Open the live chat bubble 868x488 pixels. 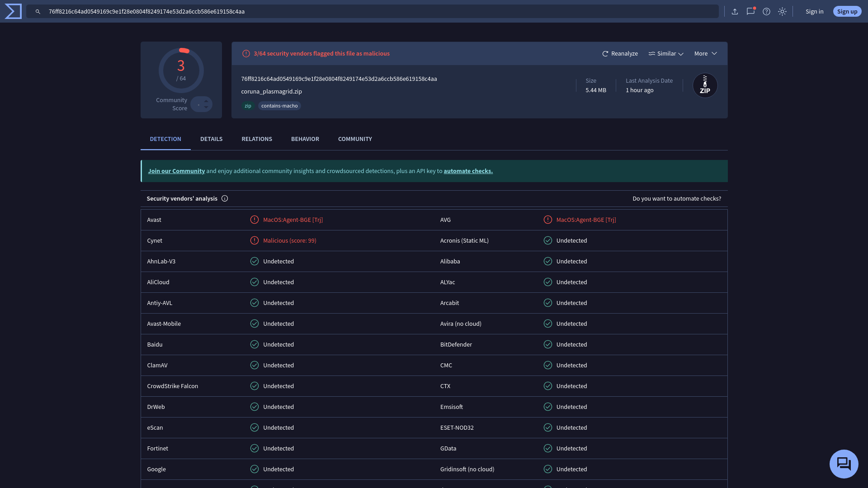pyautogui.click(x=844, y=464)
